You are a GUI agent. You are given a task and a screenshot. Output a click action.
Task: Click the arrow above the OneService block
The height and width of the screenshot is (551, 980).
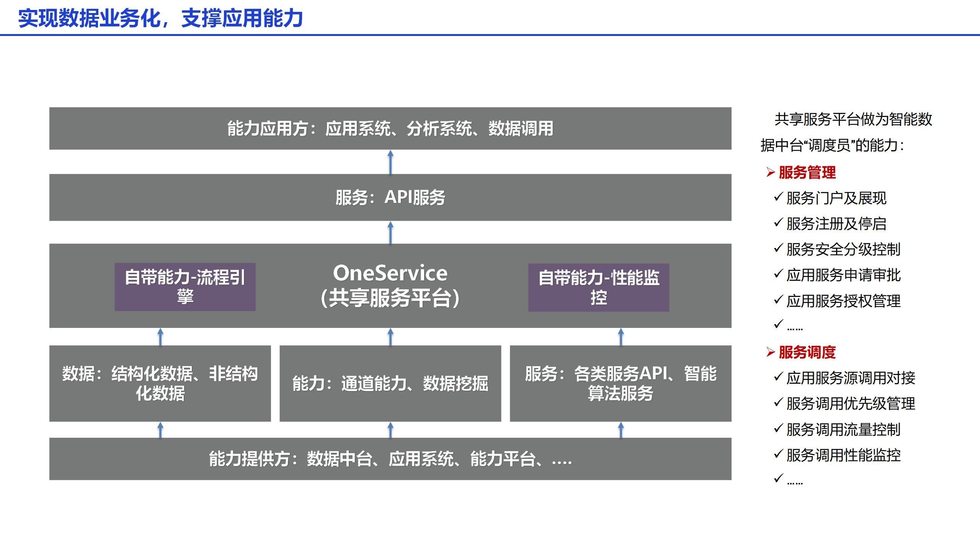[x=390, y=232]
